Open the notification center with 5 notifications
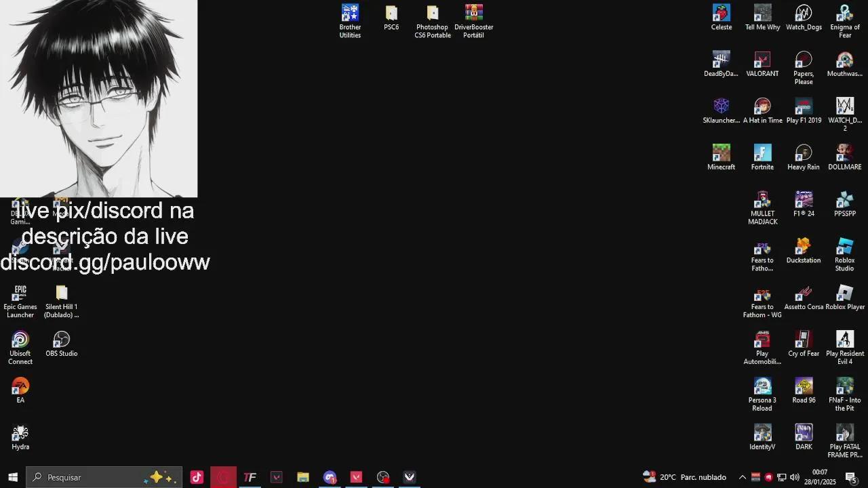868x488 pixels. (851, 477)
